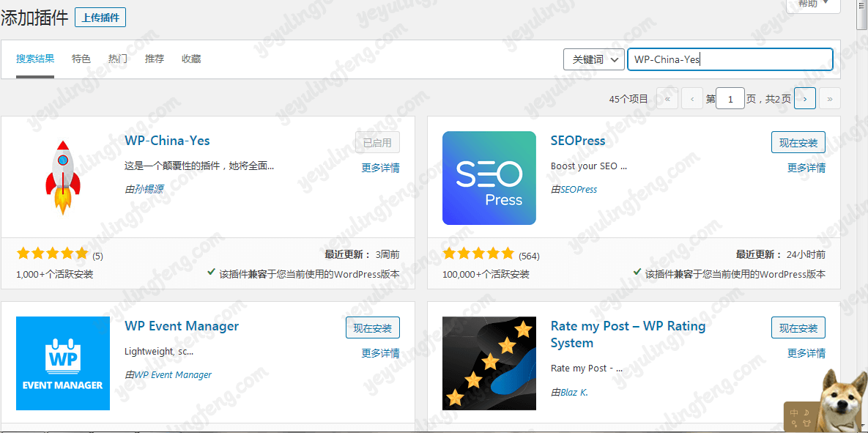The image size is (868, 433).
Task: Click the SEOPress five-star rating
Action: 478,254
